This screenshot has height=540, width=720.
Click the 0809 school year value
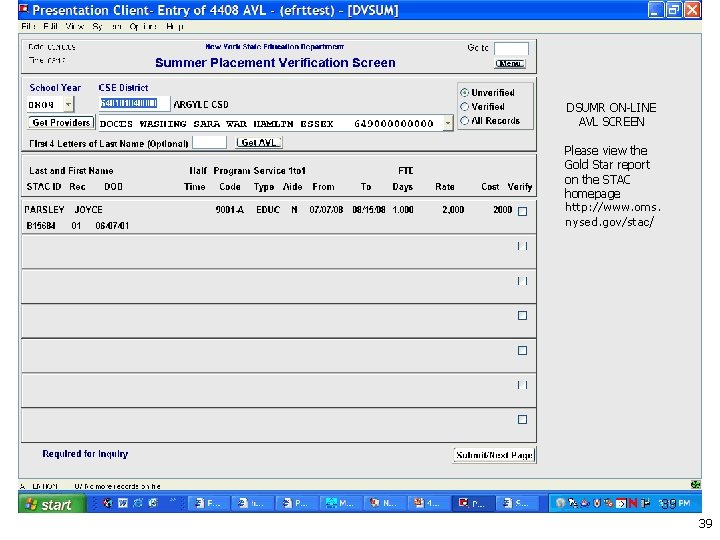click(x=41, y=105)
